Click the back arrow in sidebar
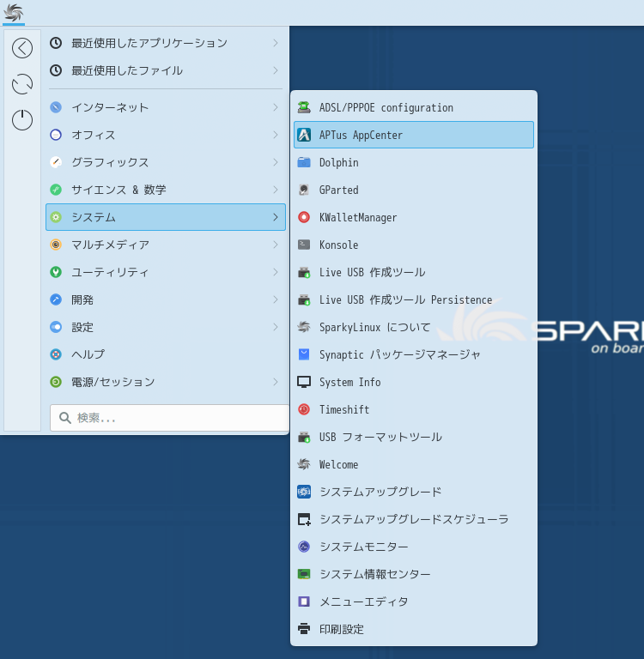Viewport: 644px width, 659px height. [22, 48]
